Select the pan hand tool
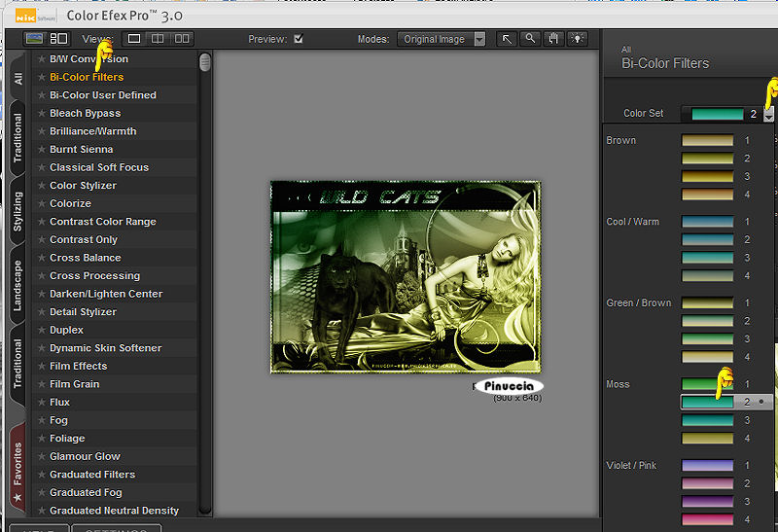Screen dimensions: 778x532 553,39
